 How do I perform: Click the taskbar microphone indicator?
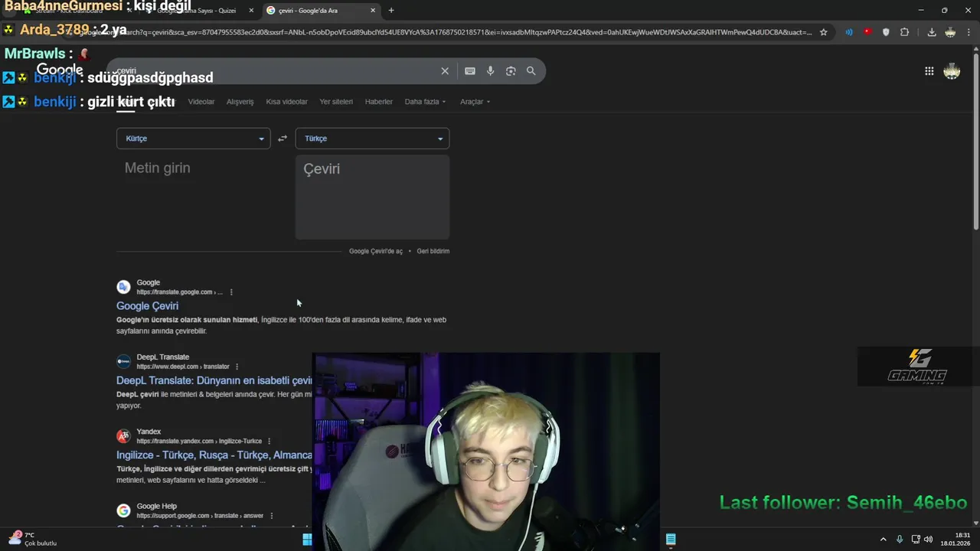coord(900,540)
